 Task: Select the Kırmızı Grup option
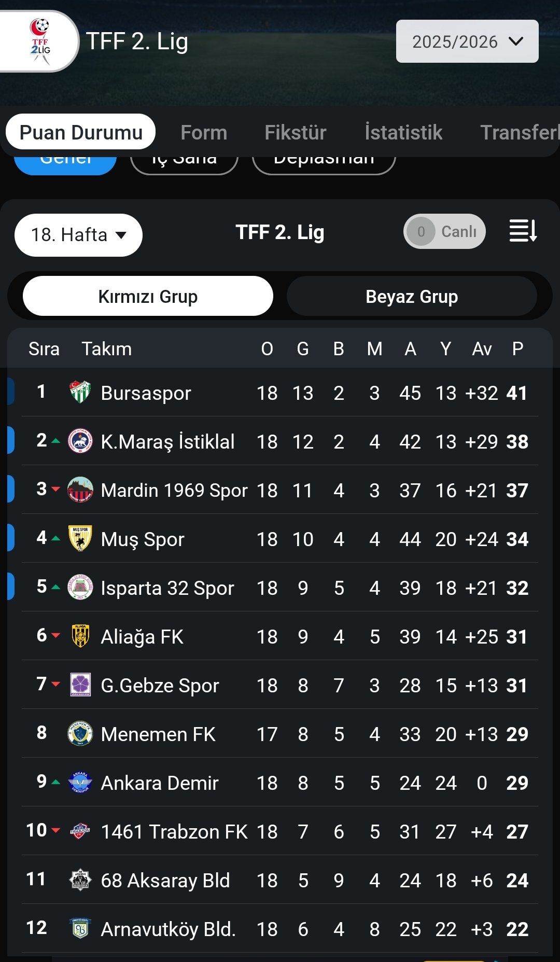tap(148, 296)
